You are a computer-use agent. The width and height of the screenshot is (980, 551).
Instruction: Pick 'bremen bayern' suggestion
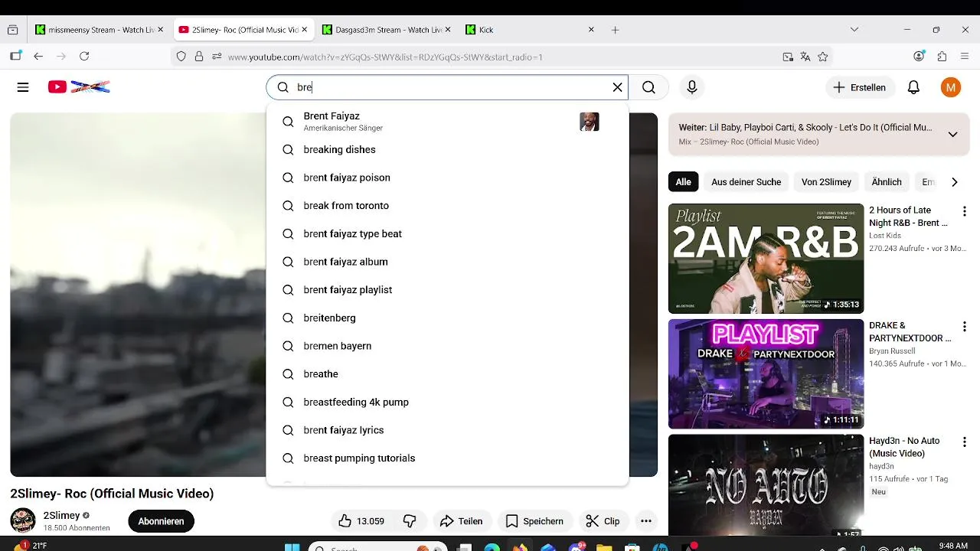(x=447, y=346)
